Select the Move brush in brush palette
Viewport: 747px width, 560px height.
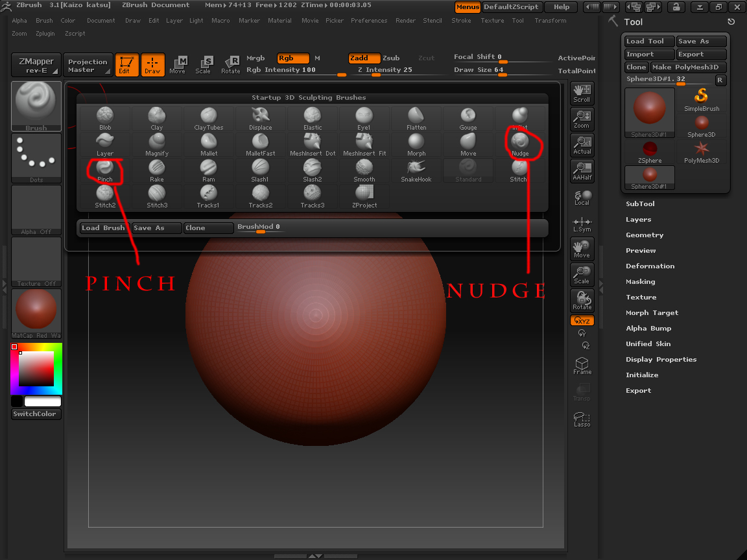click(468, 145)
